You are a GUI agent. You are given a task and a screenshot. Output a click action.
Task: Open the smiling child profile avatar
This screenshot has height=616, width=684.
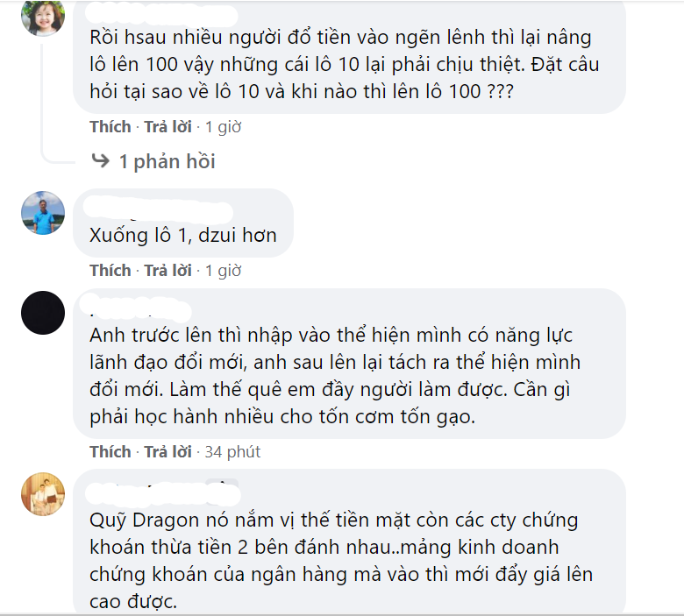tap(43, 18)
